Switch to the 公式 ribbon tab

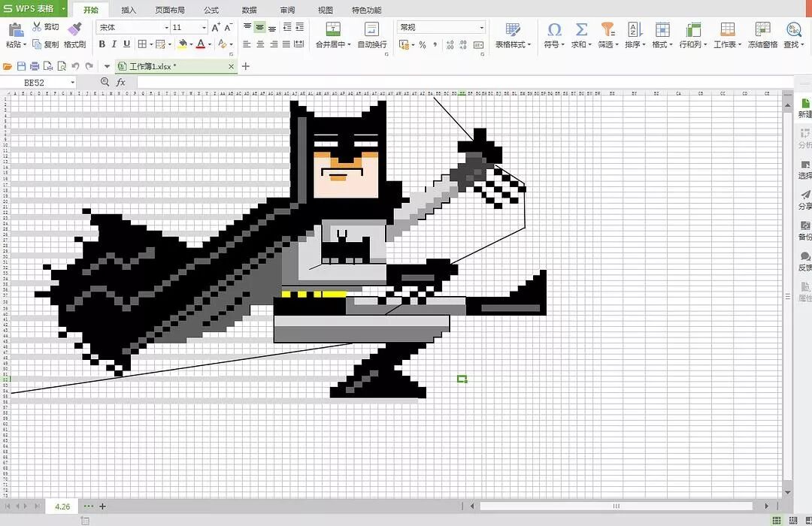(x=211, y=10)
